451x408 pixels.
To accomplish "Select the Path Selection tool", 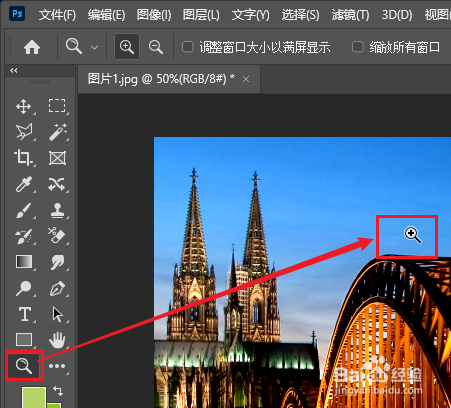I will [58, 314].
